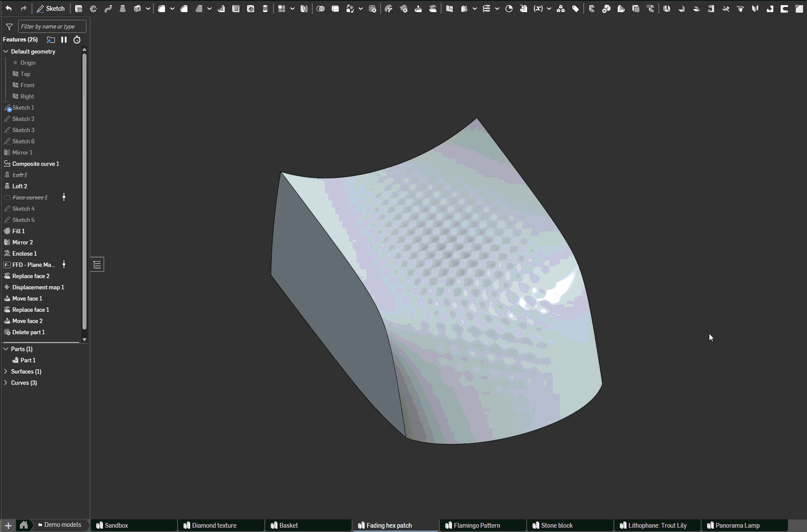The width and height of the screenshot is (807, 532).
Task: Open the fillet tool dropdown arrow
Action: pos(172,9)
